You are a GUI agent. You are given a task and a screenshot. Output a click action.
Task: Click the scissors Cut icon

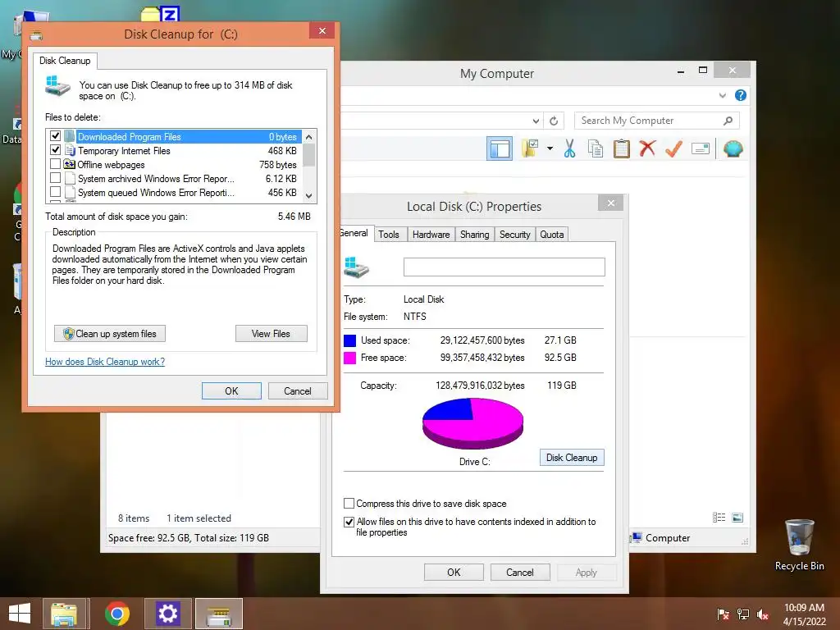(569, 148)
